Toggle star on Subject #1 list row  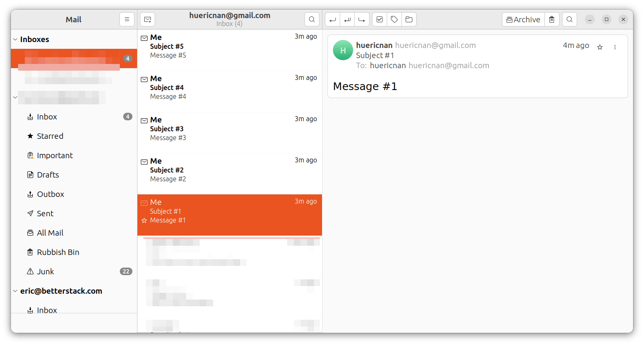point(144,220)
